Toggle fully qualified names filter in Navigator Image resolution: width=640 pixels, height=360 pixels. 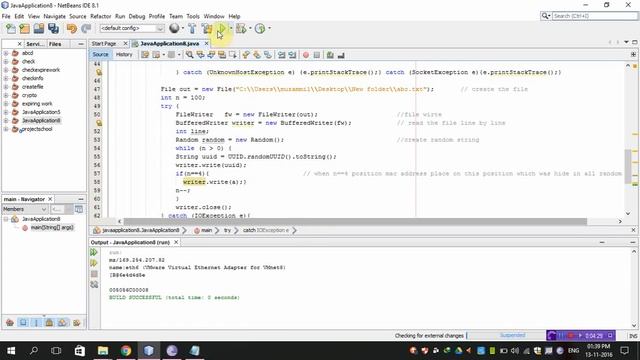(x=76, y=323)
